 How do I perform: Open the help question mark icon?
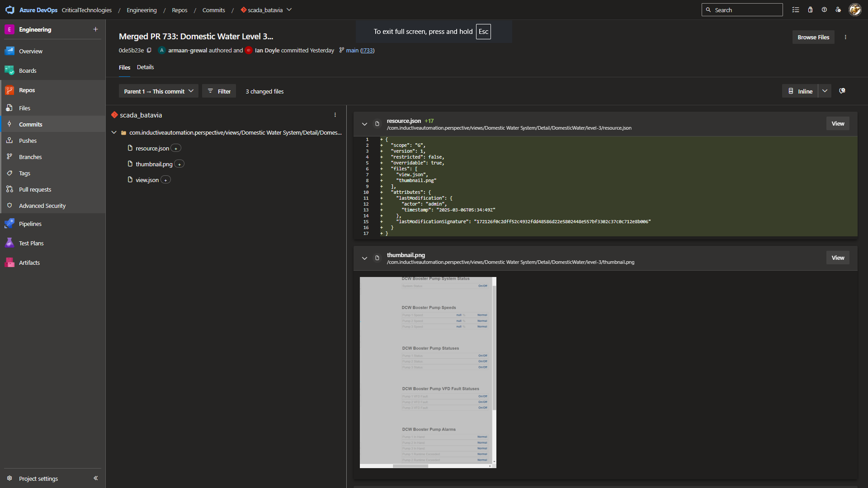824,10
